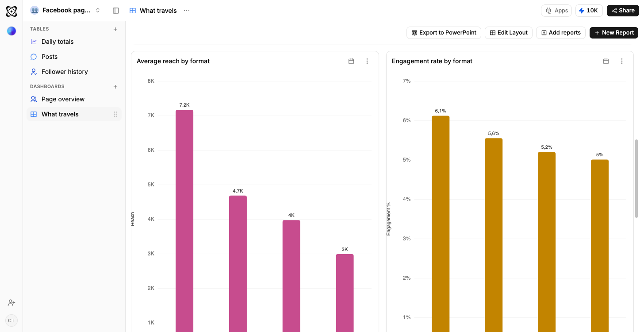644x332 pixels.
Task: Click the drag handle on What travels sidebar item
Action: pos(115,114)
